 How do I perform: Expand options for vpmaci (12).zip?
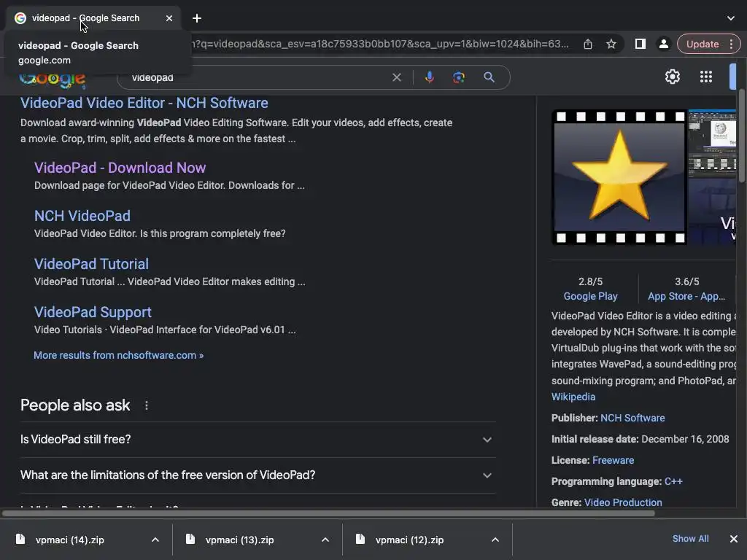495,540
